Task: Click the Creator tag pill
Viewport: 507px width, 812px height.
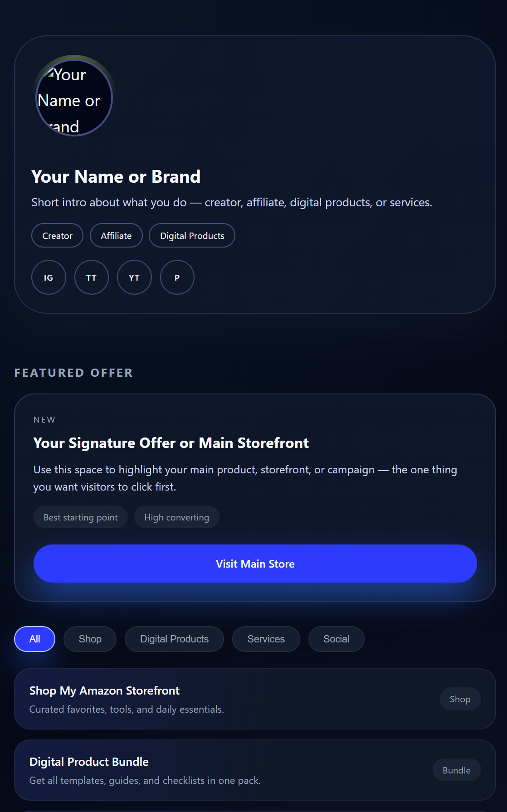Action: point(57,236)
